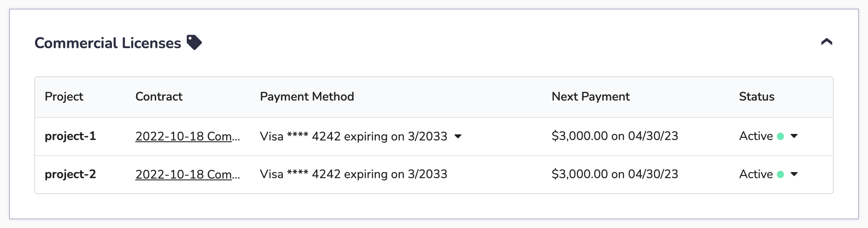Collapse the Commercial Licenses section with chevron
The image size is (868, 228).
point(826,42)
